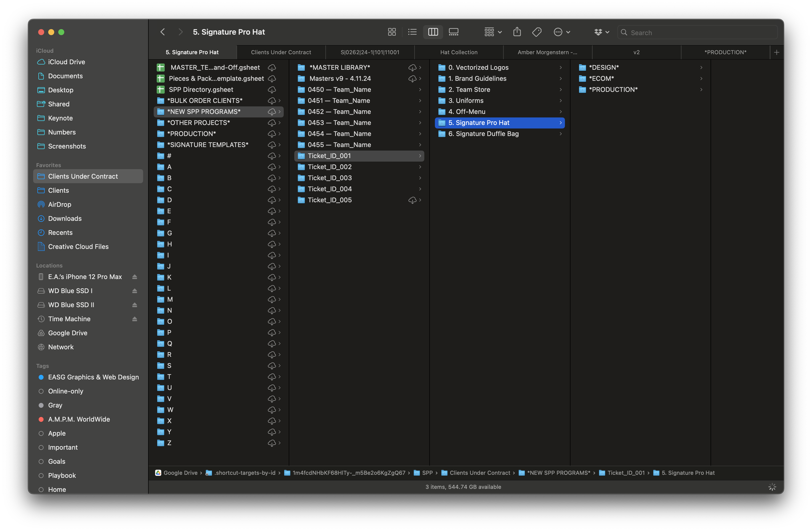
Task: Click the Share toolbar icon
Action: [x=517, y=32]
